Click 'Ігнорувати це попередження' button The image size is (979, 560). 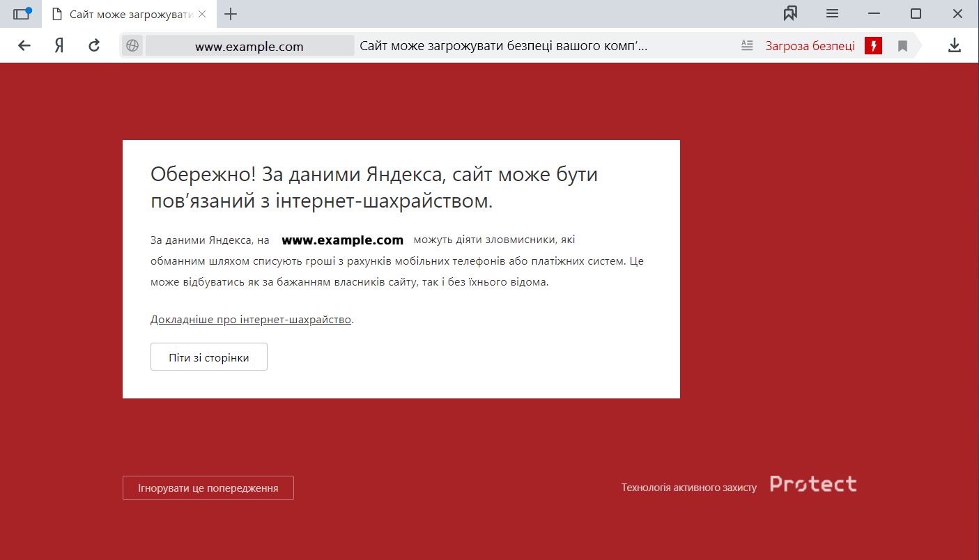208,488
